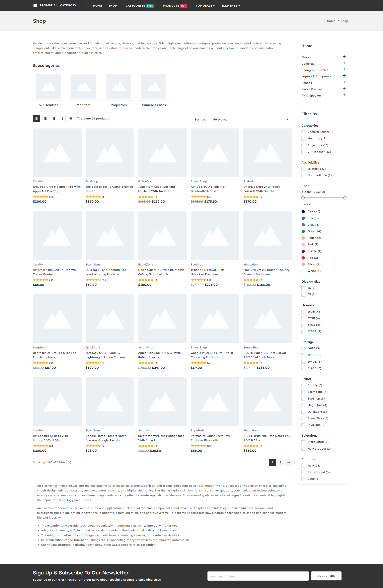Click the Home breadcrumb link
The image size is (383, 588).
tap(331, 21)
